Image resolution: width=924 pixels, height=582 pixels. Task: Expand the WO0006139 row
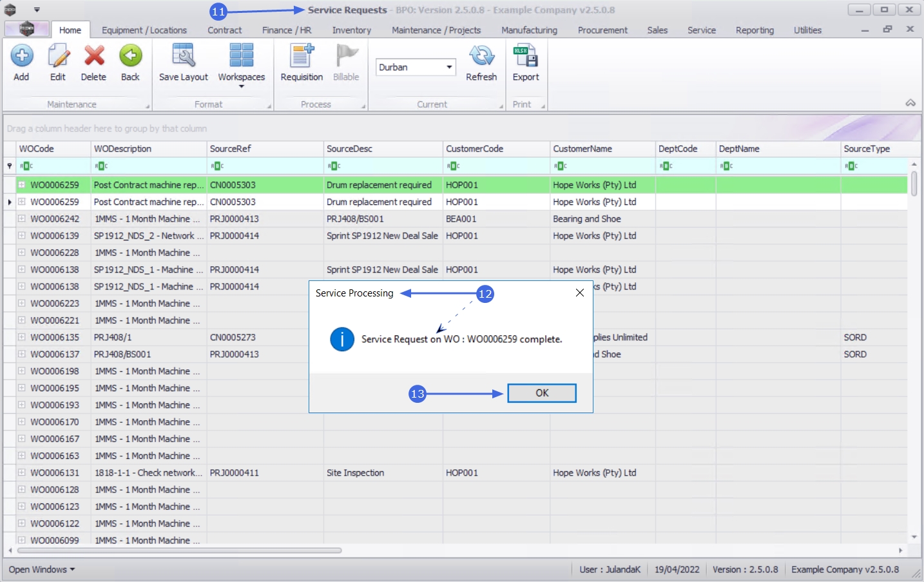coord(21,236)
